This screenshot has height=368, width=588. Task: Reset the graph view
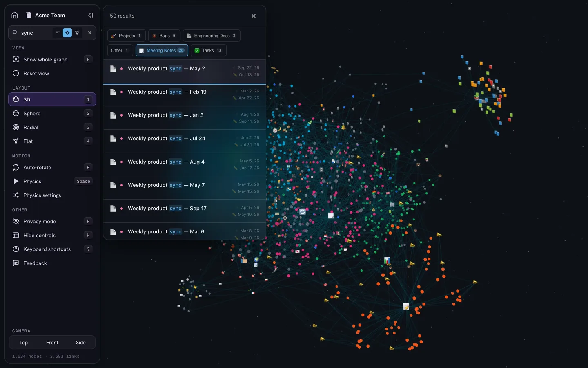(x=52, y=73)
